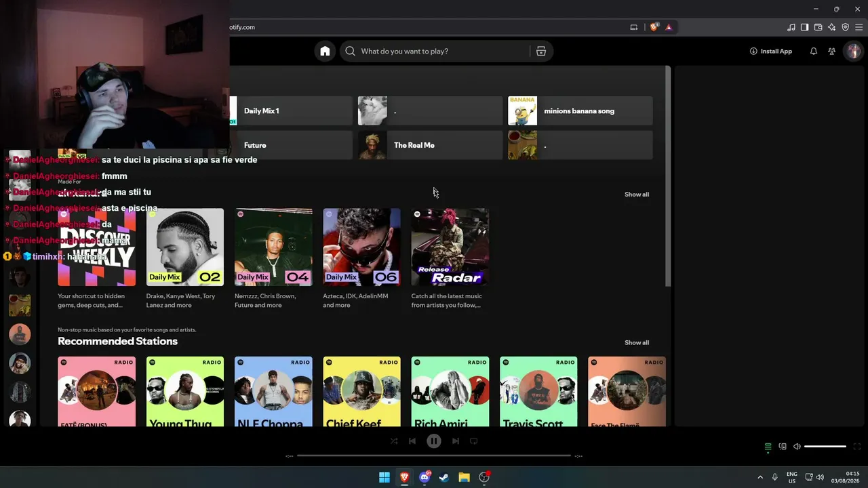Click the main content vertical scrollbar
The image size is (868, 488).
(x=668, y=176)
